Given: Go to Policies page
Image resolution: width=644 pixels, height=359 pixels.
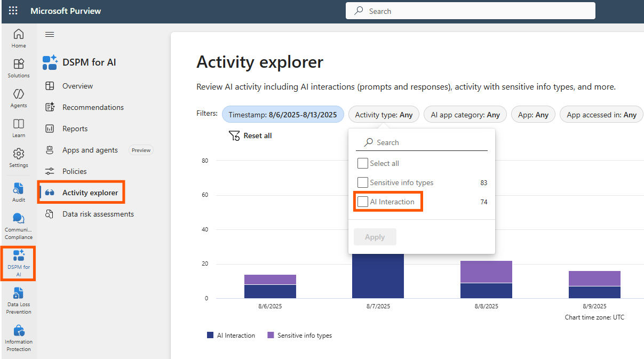Looking at the screenshot, I should coord(74,171).
